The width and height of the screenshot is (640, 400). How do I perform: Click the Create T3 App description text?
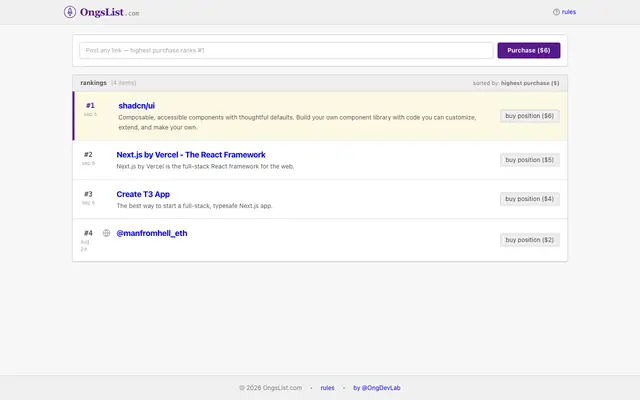tap(194, 206)
